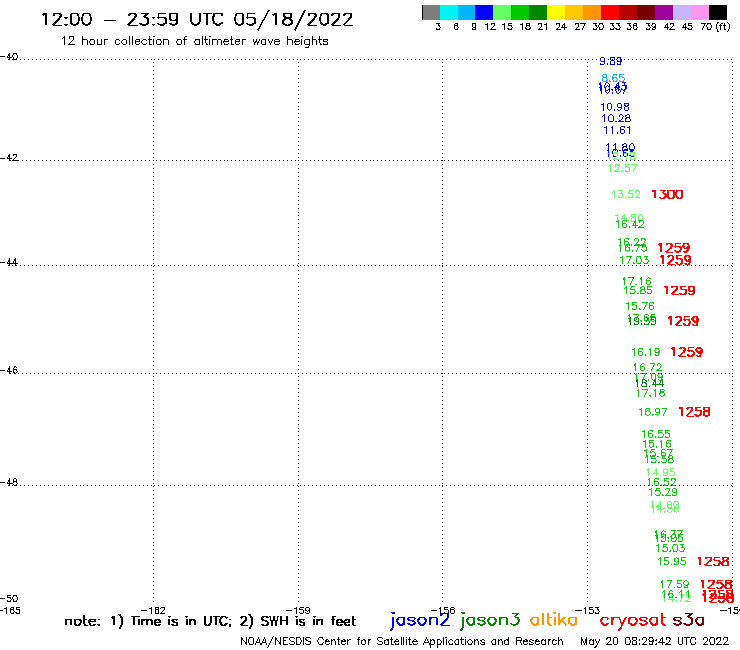Image resolution: width=740 pixels, height=650 pixels.
Task: Click the 15.76 wave height value
Action: click(639, 306)
